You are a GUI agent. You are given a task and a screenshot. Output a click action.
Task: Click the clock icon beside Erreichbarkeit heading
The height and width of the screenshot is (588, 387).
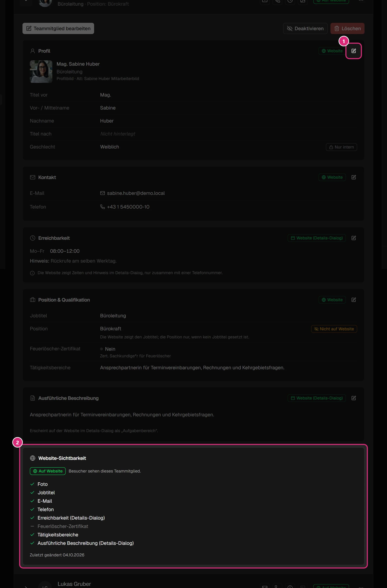(33, 238)
